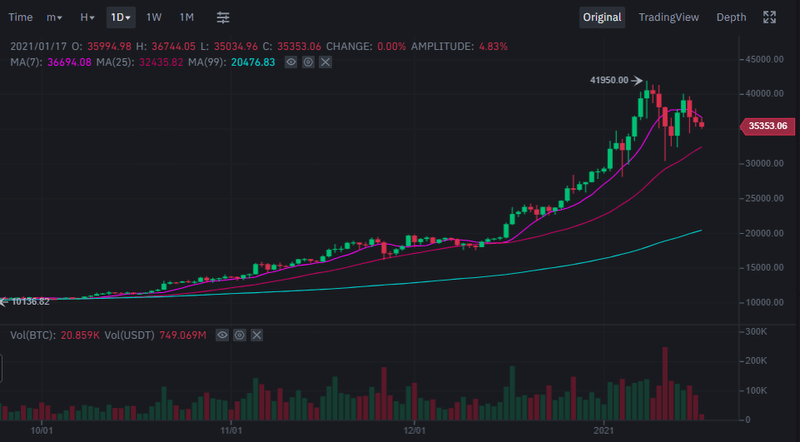Screen dimensions: 800x442
Task: Close the Vol(BTC) volume indicator
Action: pos(256,336)
